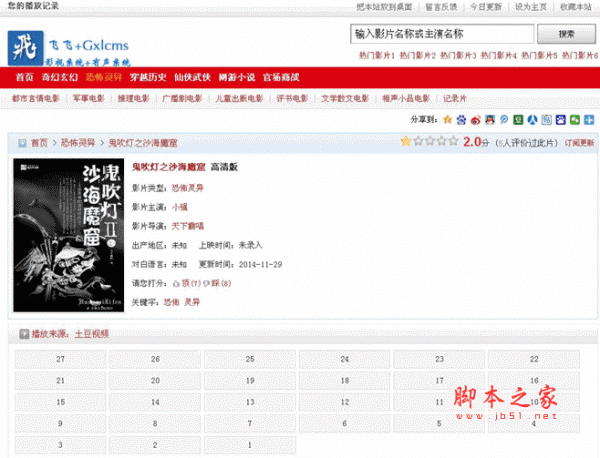Rate the film with the second star
This screenshot has width=600, height=458.
[x=418, y=141]
